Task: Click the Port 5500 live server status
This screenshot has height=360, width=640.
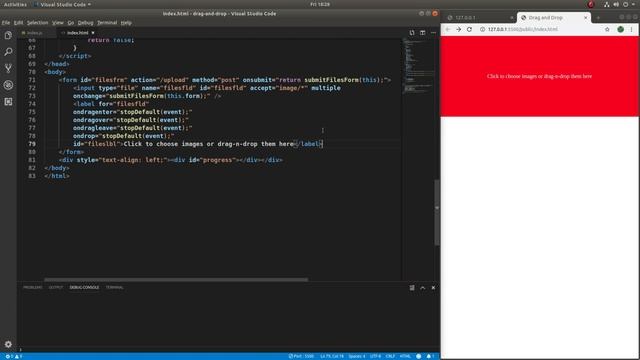Action: [301, 356]
